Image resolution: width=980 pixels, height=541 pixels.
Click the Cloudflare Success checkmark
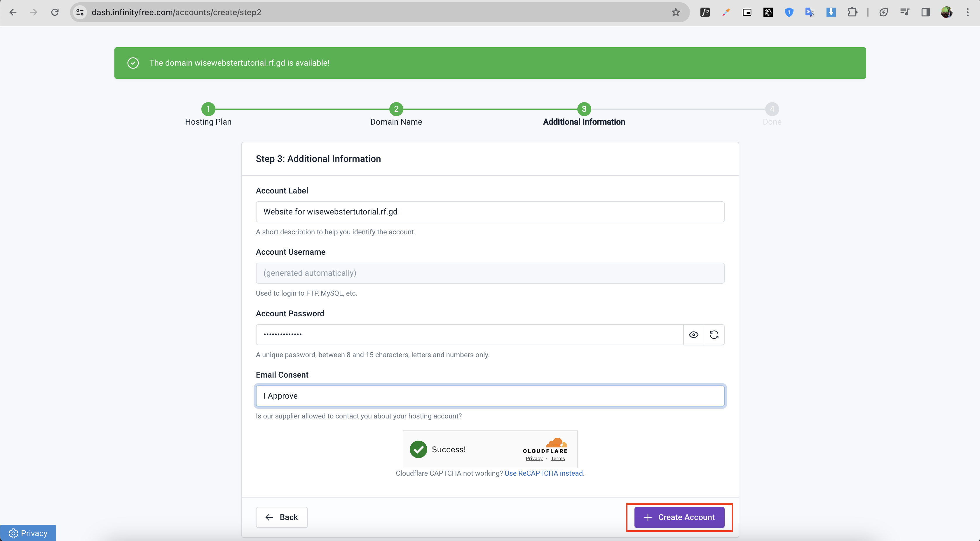pos(418,449)
